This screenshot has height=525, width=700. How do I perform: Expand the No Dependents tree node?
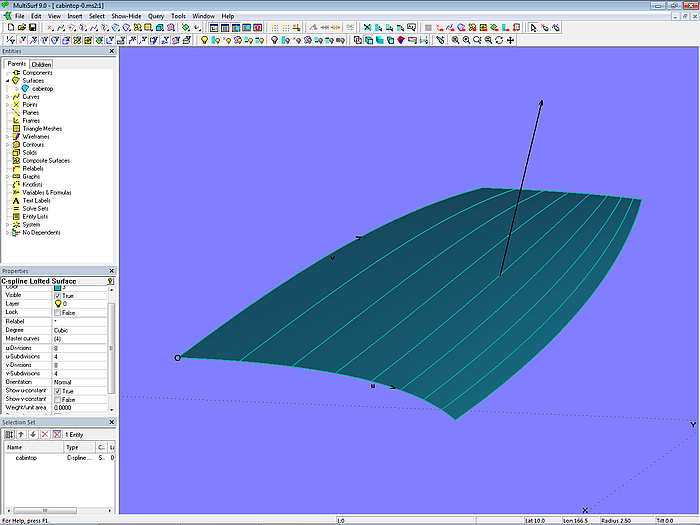[7, 232]
